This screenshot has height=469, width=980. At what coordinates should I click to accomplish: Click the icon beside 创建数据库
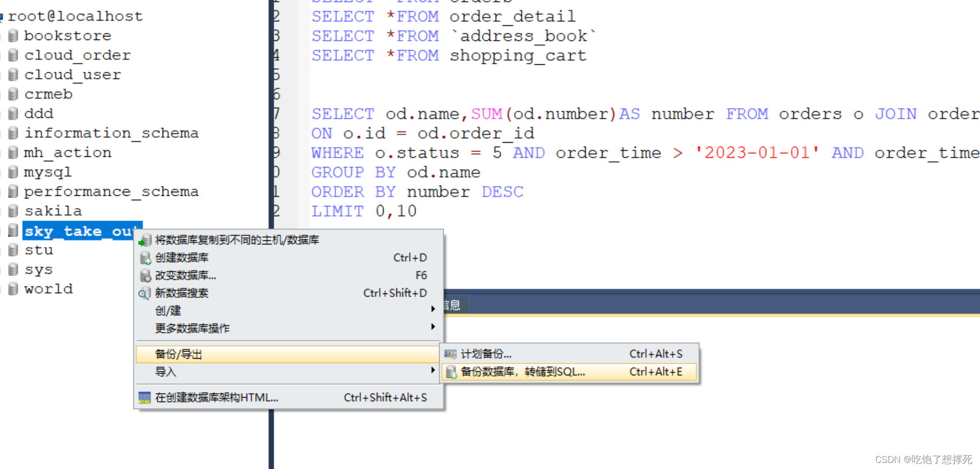tap(145, 258)
